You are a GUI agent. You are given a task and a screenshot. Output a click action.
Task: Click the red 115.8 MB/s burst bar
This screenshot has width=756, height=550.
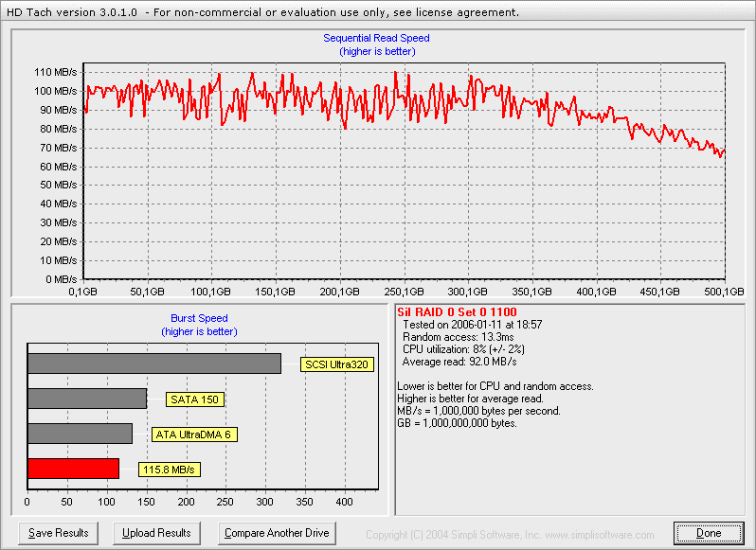(x=73, y=469)
